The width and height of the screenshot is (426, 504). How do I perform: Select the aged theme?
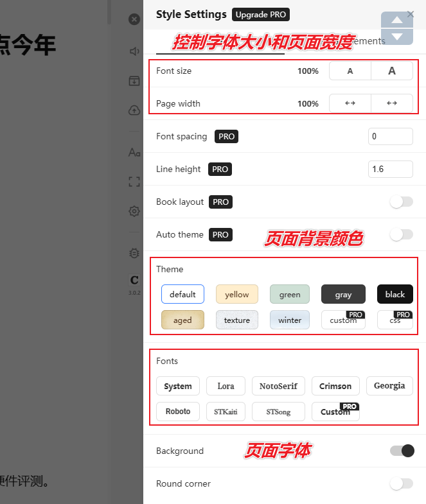[182, 320]
